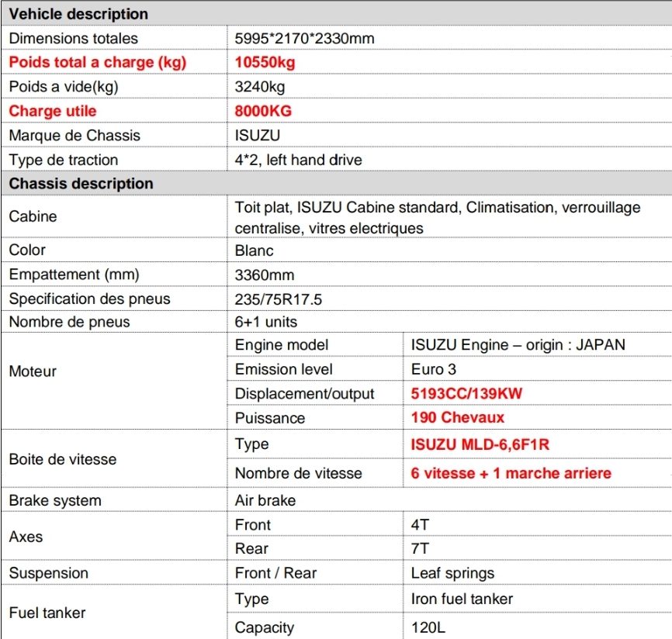Select the emission value 'Euro 3'
Viewport: 672px width, 639px height.
coord(434,370)
